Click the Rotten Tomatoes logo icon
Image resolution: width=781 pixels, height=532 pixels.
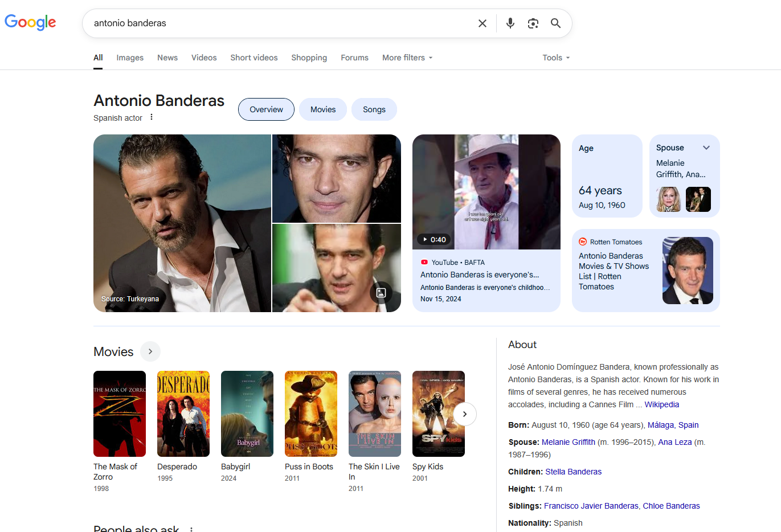tap(583, 242)
